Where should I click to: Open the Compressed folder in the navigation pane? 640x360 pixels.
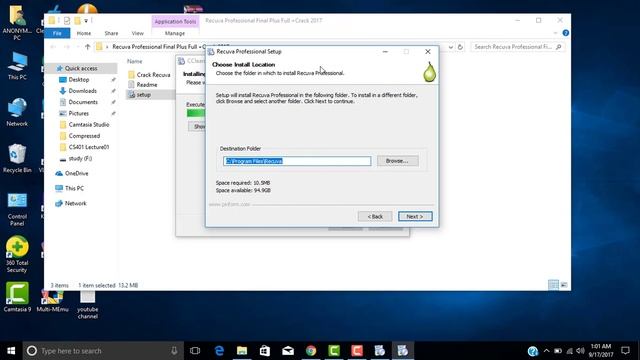[84, 136]
